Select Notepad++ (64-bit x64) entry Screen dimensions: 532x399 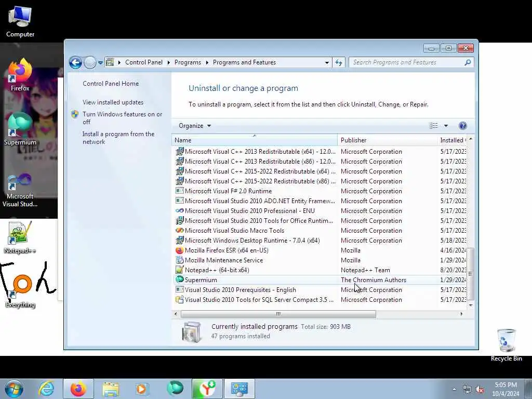(x=320, y=270)
